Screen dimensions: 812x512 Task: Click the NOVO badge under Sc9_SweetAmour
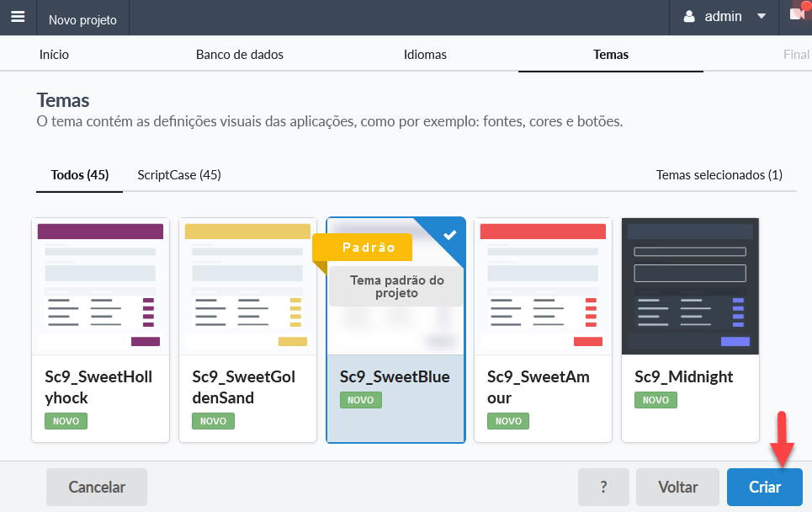[x=508, y=421]
